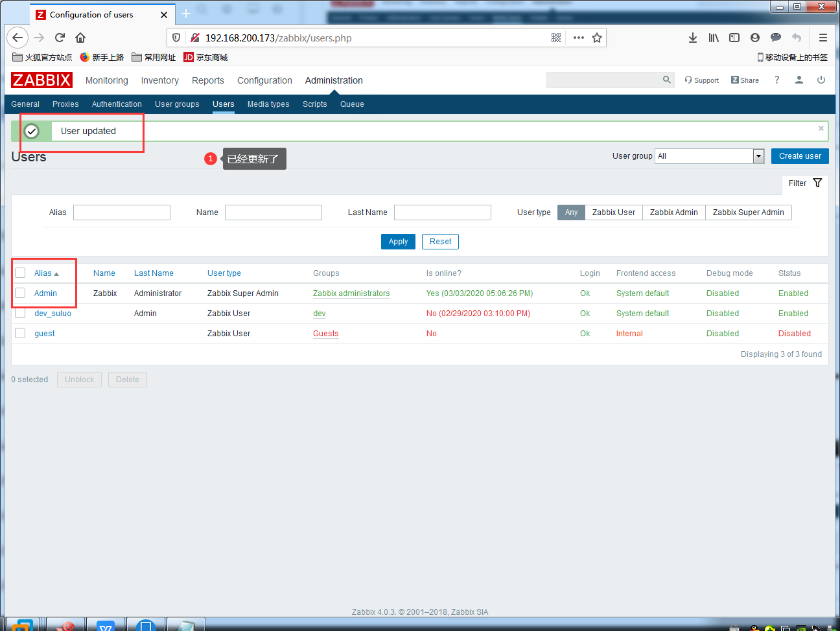Open the help question mark icon

coord(776,80)
